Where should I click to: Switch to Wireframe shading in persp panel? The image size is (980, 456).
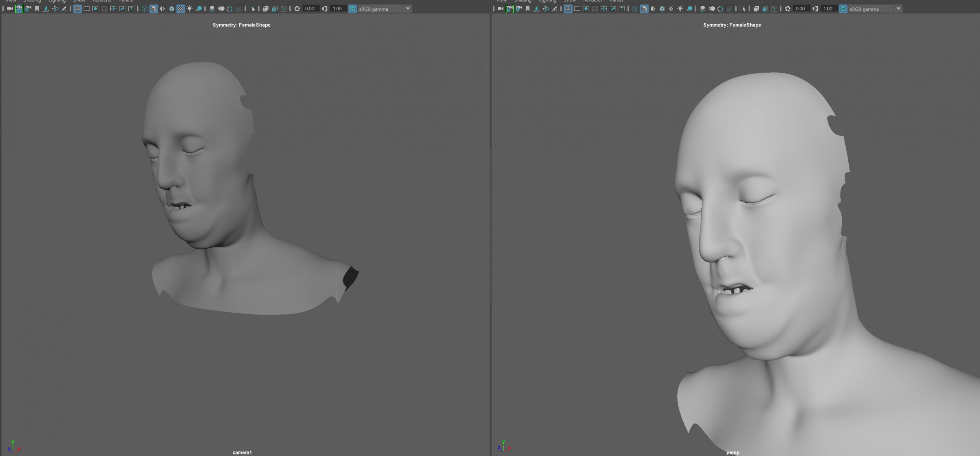coord(635,8)
